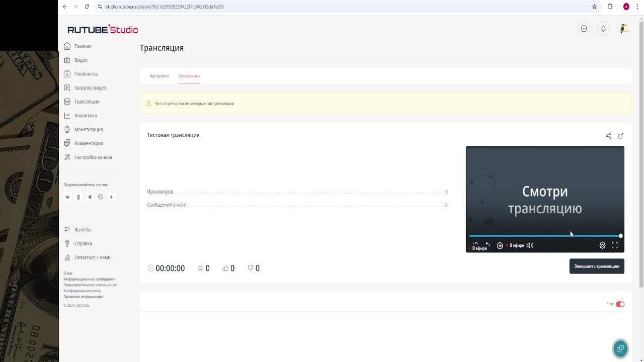
Task: Click the Telegram social icon
Action: pos(90,197)
